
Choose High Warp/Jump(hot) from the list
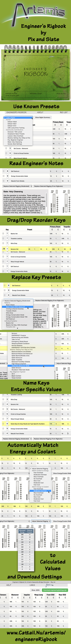click(19, 364)
